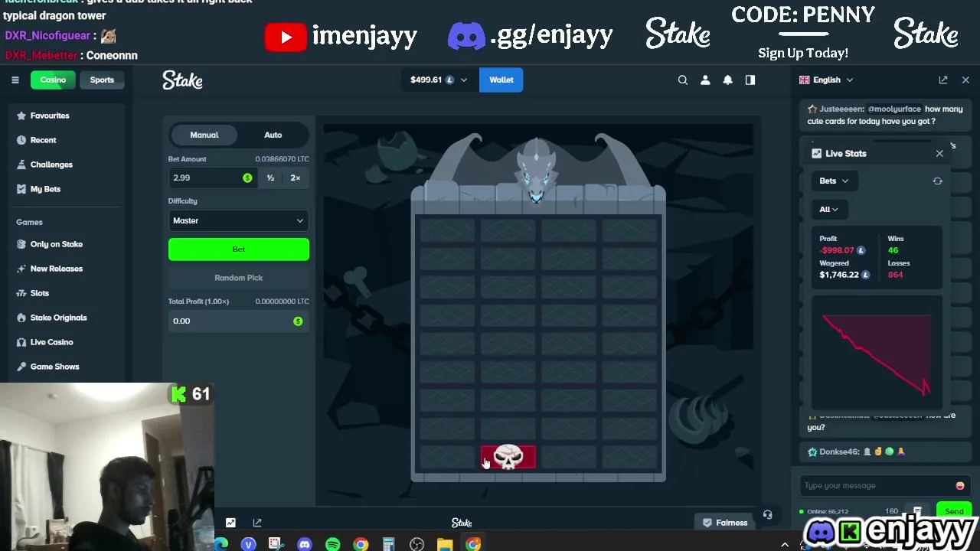980x551 pixels.
Task: Click the Fairness shield button
Action: pos(724,523)
